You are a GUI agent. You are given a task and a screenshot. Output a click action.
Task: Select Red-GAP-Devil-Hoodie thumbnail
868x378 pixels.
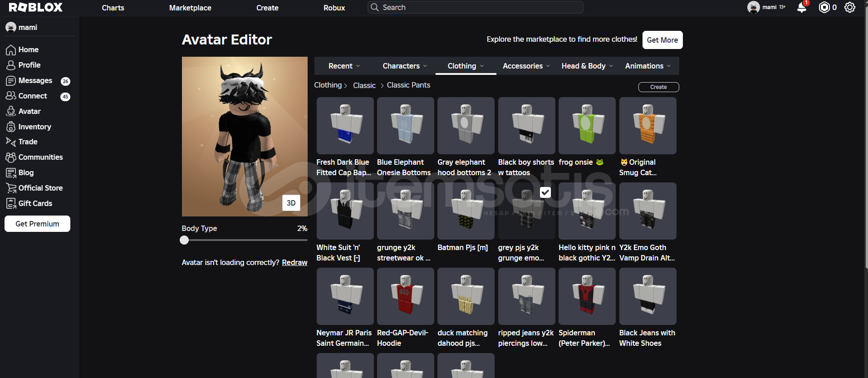coord(406,296)
